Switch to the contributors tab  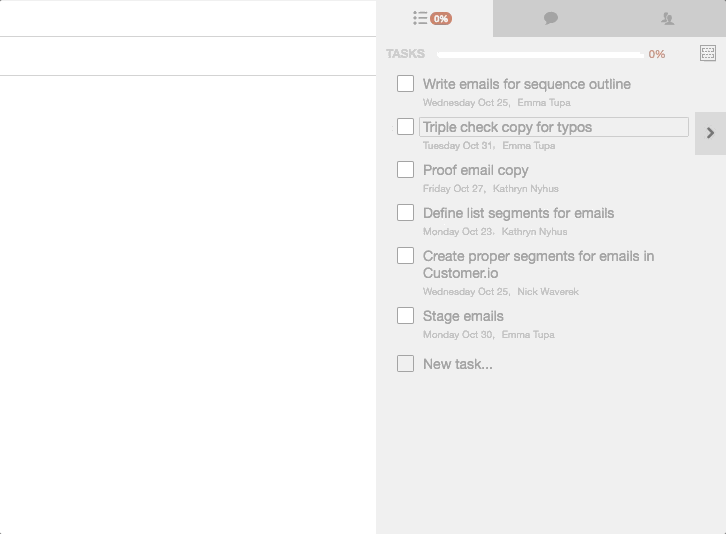tap(667, 19)
